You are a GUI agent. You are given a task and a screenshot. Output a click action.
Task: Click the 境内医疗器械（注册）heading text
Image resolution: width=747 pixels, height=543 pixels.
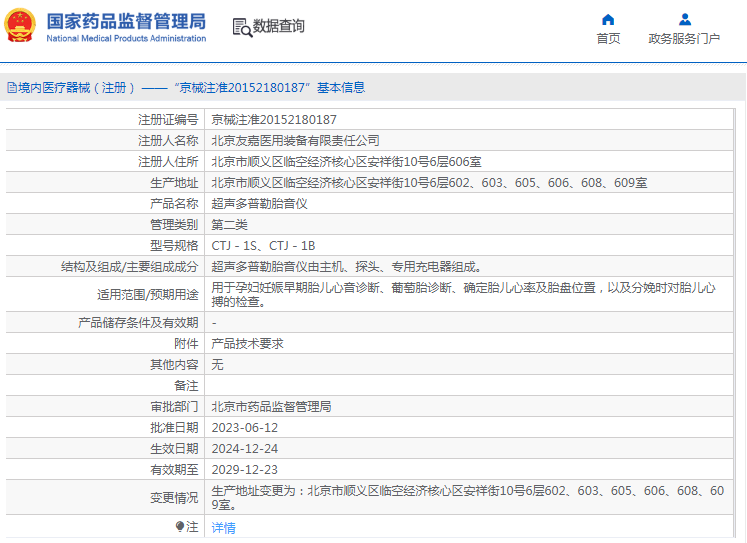coord(77,88)
